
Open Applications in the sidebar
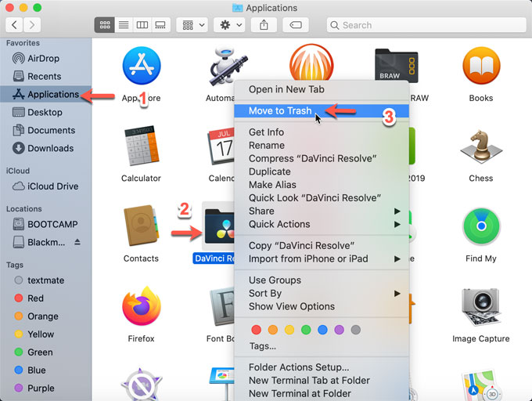coord(46,95)
